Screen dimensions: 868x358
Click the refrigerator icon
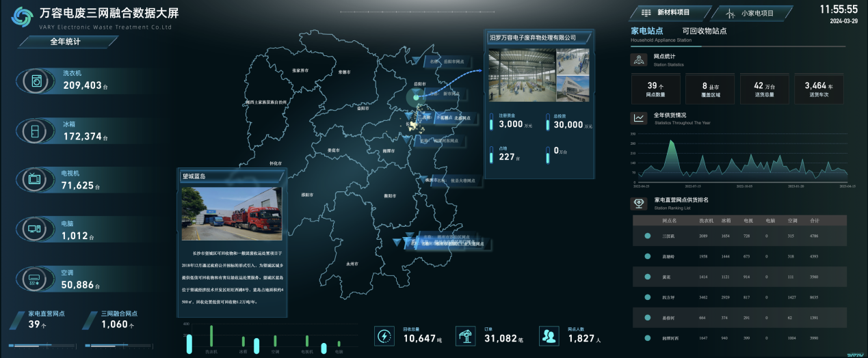[34, 131]
